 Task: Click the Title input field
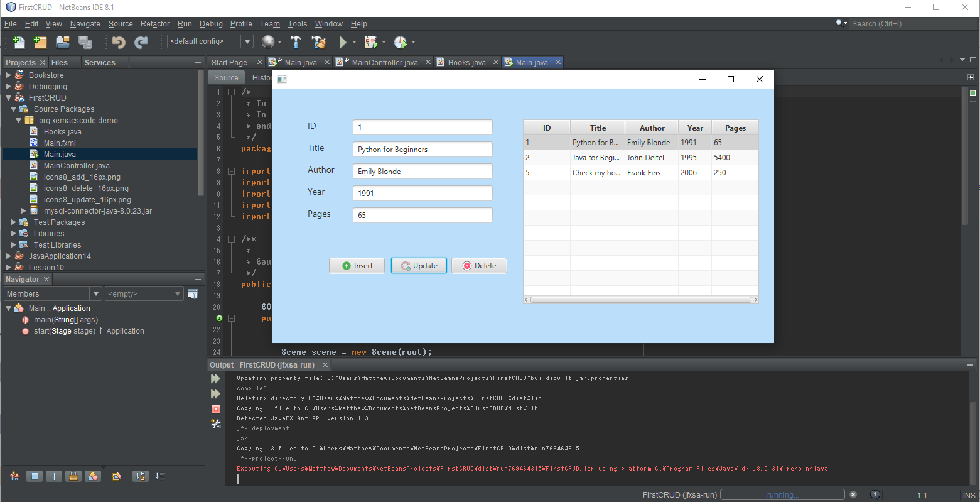click(423, 150)
